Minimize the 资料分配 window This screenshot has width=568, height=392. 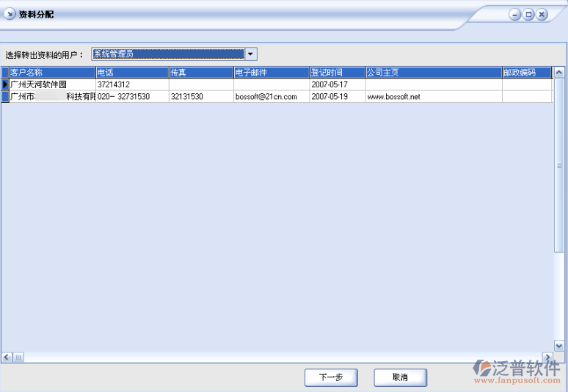[x=514, y=15]
